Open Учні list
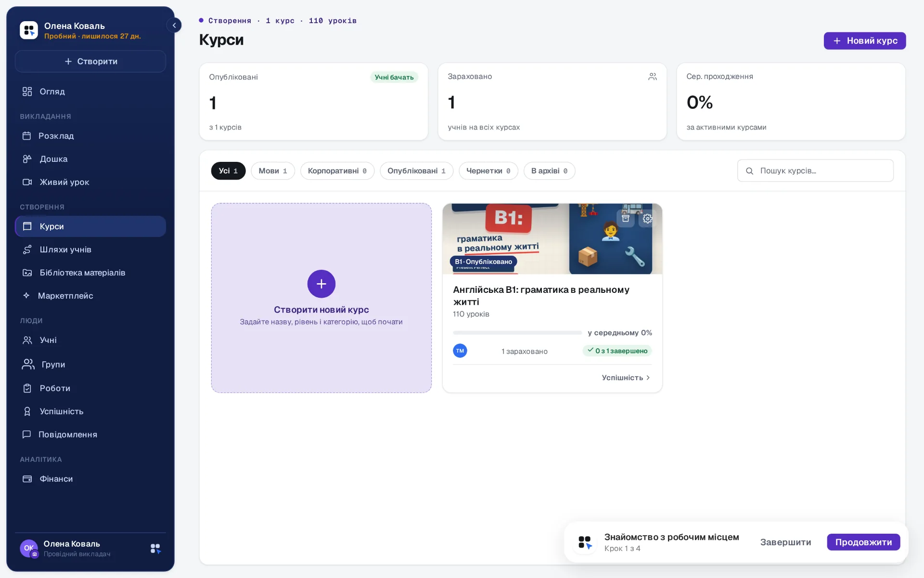 point(90,340)
